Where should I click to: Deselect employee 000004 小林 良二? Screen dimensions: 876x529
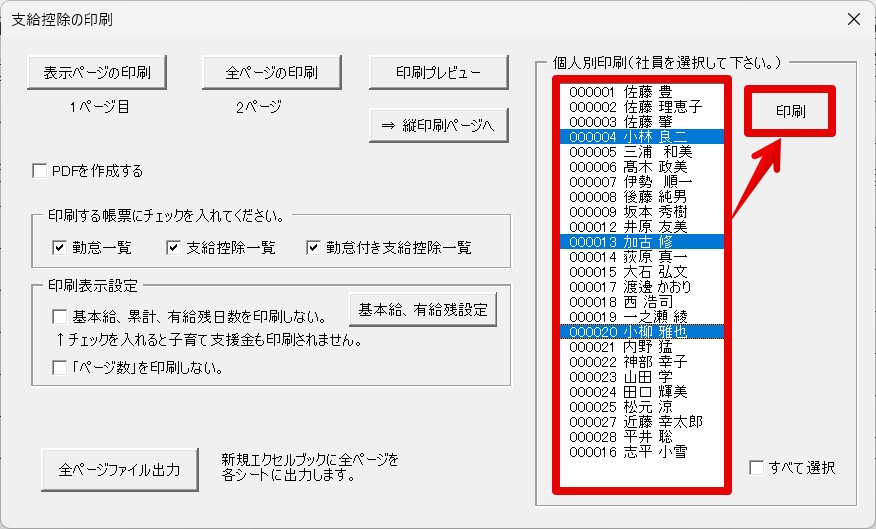[x=642, y=137]
